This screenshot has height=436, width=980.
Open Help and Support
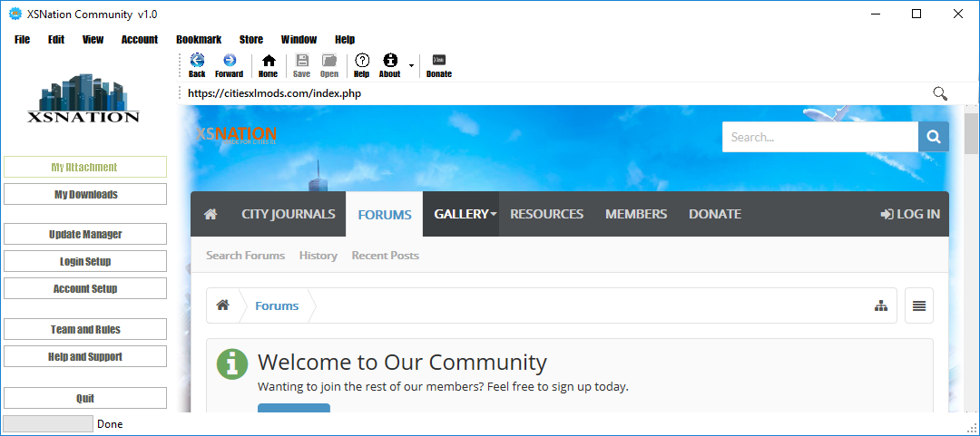coord(85,356)
